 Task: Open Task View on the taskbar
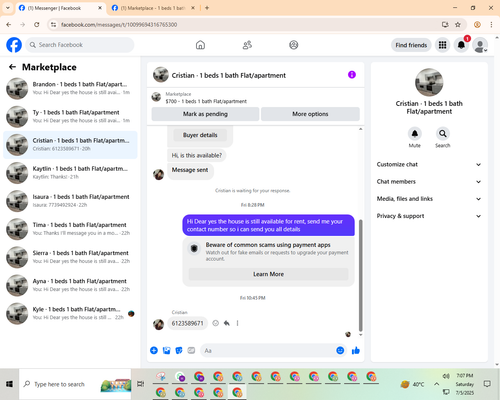tap(141, 384)
